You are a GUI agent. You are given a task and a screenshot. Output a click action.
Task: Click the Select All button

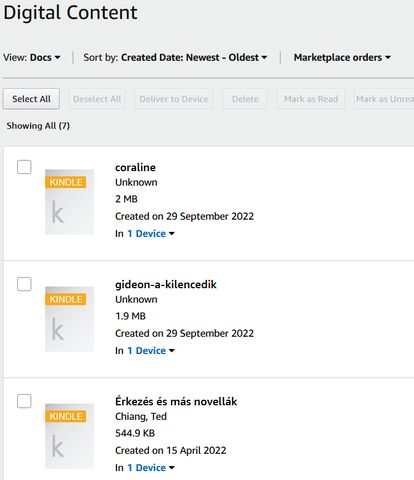point(31,99)
